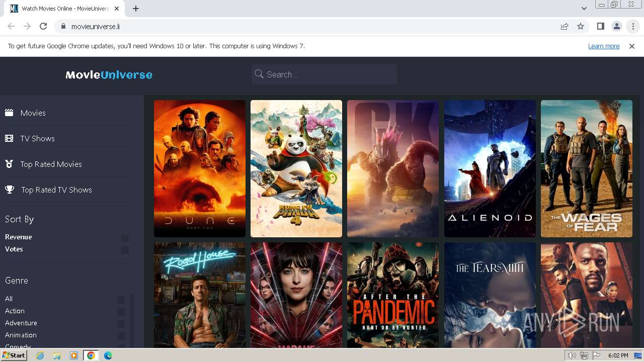Reload the page in Chrome
The width and height of the screenshot is (644, 362).
tap(43, 26)
